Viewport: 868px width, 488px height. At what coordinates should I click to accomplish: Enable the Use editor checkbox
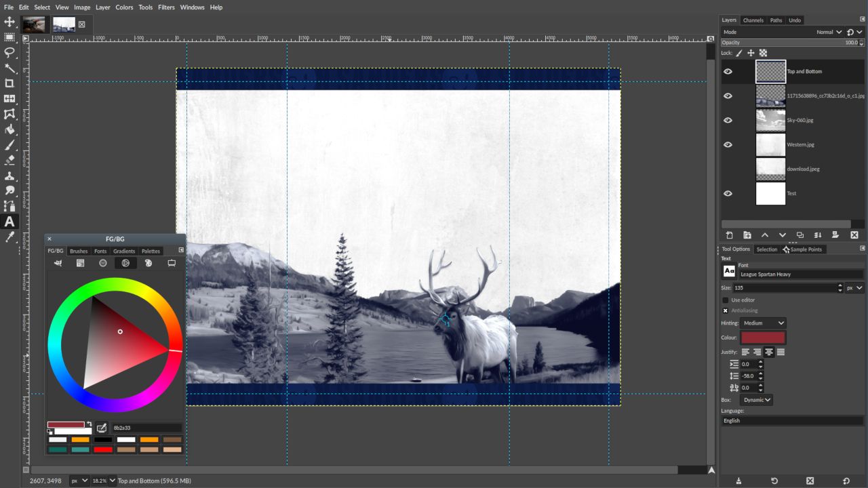[726, 300]
